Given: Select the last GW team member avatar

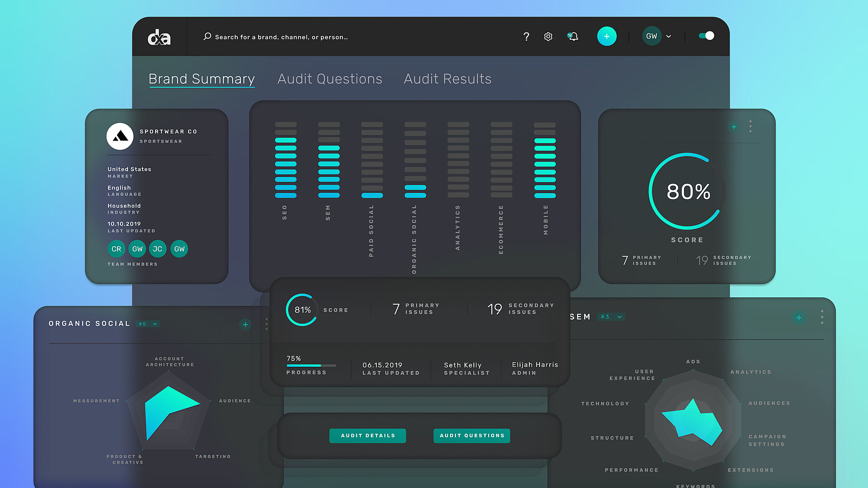Looking at the screenshot, I should (179, 249).
